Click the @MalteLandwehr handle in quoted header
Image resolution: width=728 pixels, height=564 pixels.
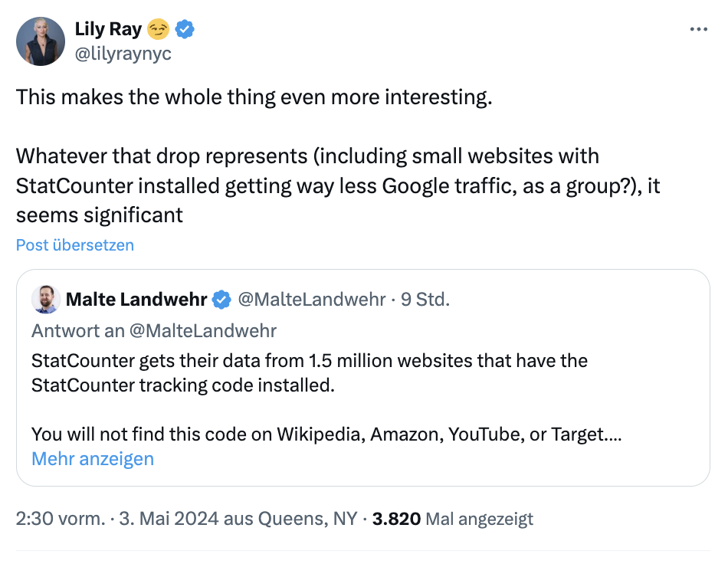coord(313,300)
